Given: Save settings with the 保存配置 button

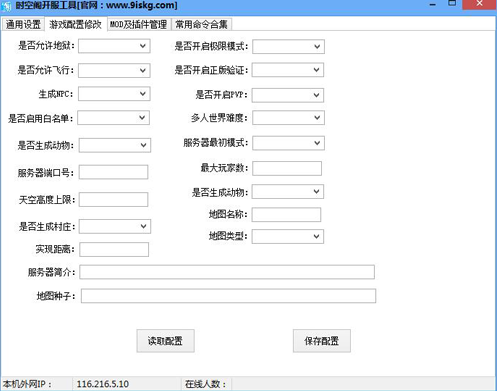Looking at the screenshot, I should [x=322, y=341].
